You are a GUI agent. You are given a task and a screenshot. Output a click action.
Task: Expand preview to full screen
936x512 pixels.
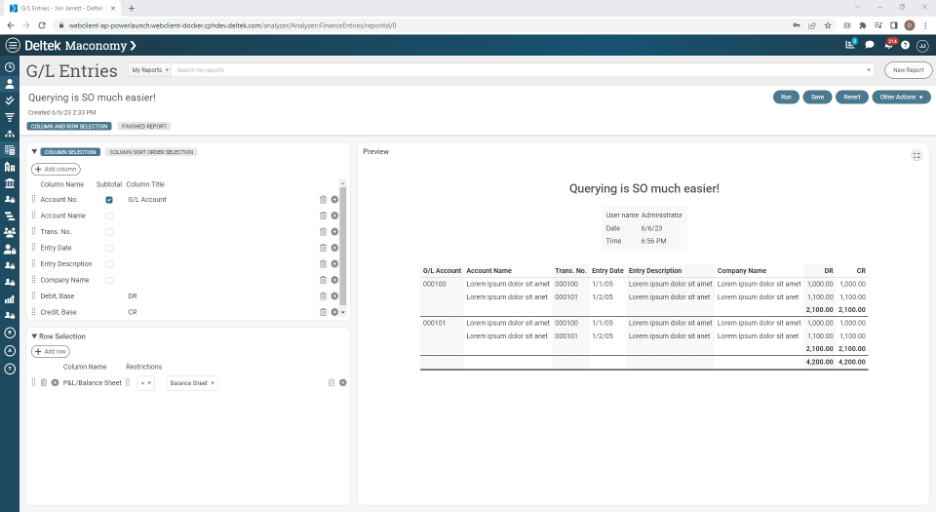(x=916, y=155)
